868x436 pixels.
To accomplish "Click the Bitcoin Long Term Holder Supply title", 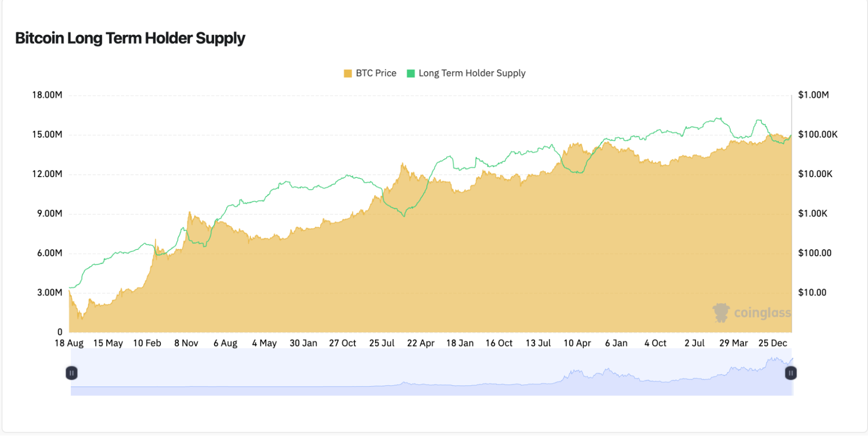I will click(x=130, y=38).
